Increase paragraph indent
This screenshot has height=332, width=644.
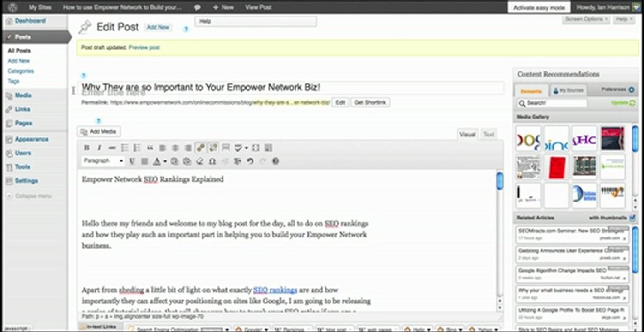coord(238,161)
